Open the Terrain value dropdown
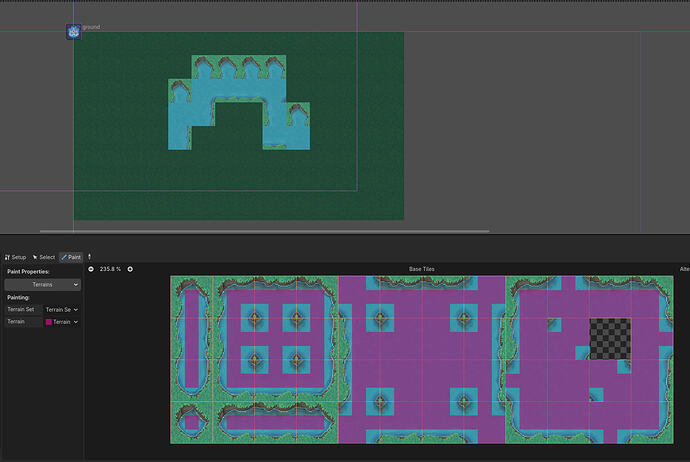This screenshot has width=690, height=462. [x=62, y=322]
